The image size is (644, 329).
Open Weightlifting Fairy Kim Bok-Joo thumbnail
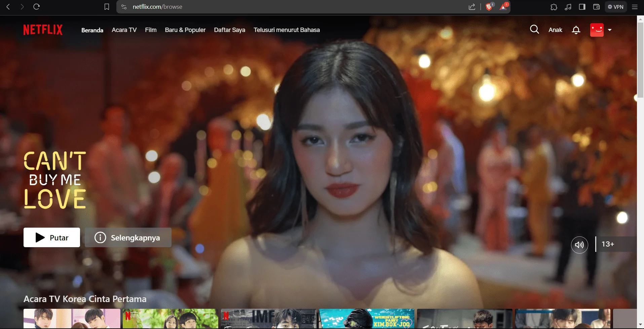coord(367,319)
